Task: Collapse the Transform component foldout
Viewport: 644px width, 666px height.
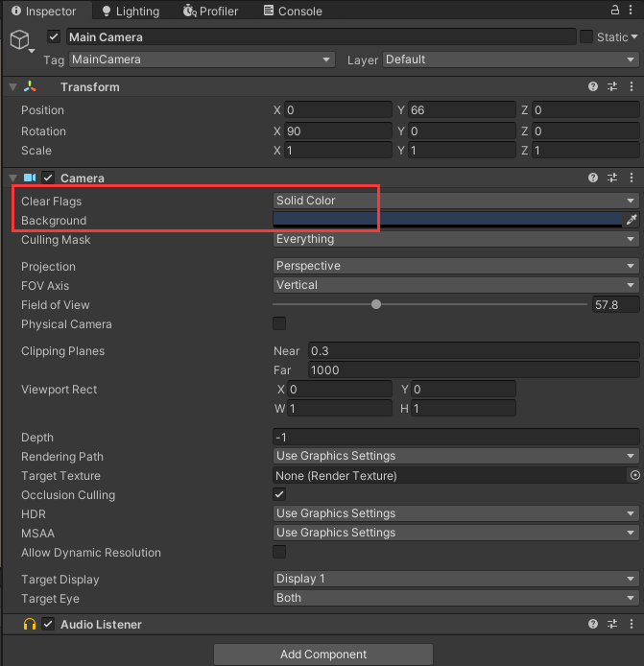Action: pyautogui.click(x=13, y=87)
